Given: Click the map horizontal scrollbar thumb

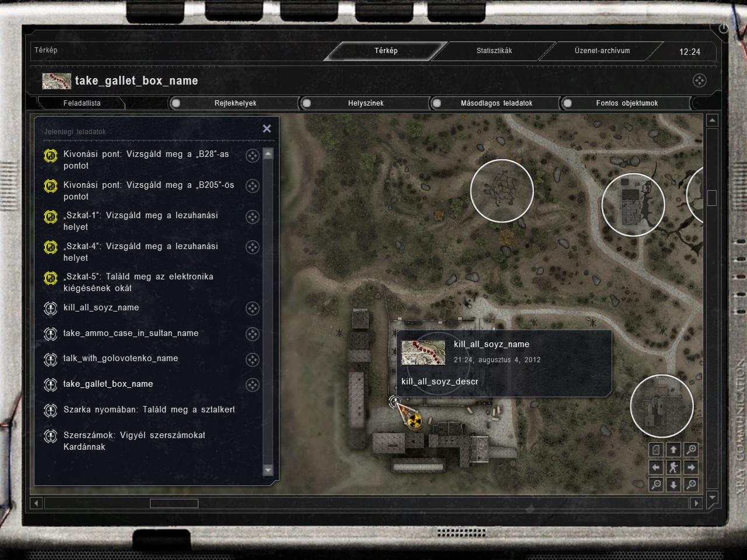Looking at the screenshot, I should click(174, 503).
